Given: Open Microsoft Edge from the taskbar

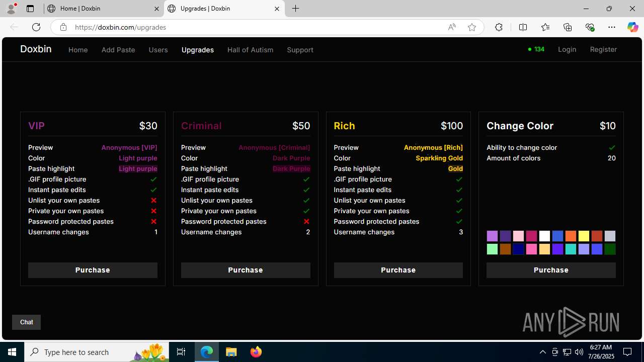Looking at the screenshot, I should (x=207, y=352).
